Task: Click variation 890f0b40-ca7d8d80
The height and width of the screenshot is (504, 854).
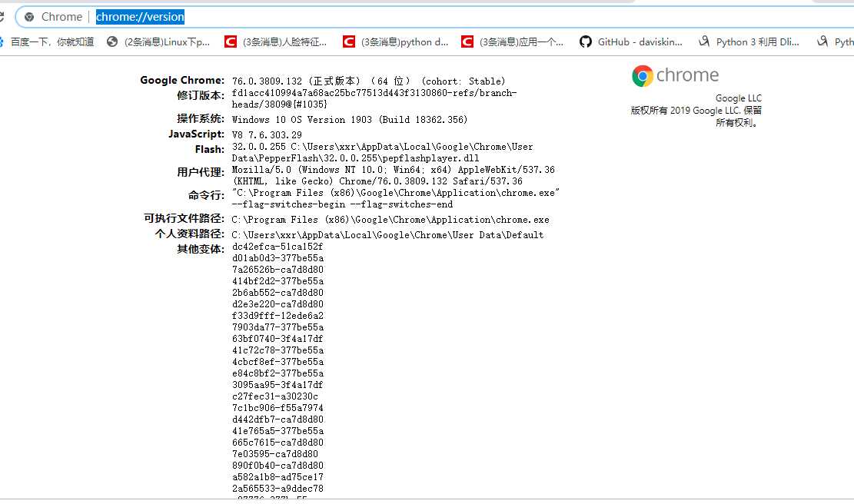Action: point(277,466)
